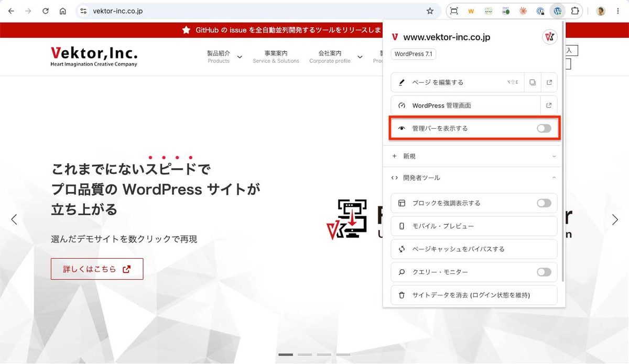Open the orange starburst extension icon
The height and width of the screenshot is (364, 629).
pos(523,11)
